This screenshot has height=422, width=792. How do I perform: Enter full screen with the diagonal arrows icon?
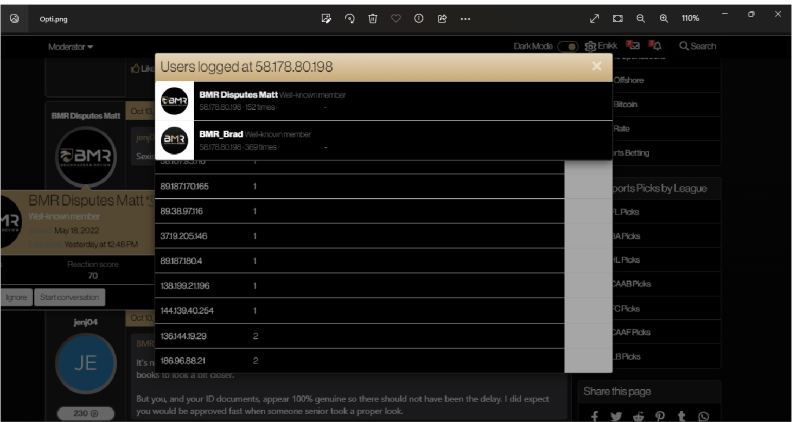point(595,19)
